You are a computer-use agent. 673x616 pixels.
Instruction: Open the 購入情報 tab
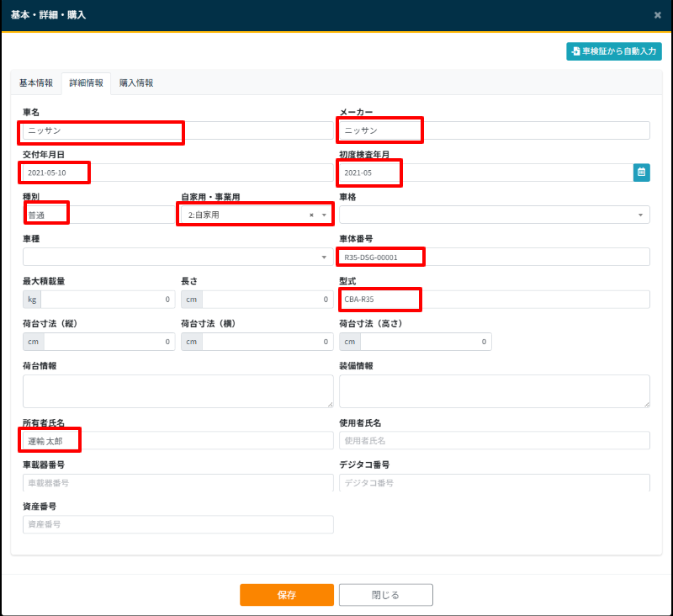point(136,82)
